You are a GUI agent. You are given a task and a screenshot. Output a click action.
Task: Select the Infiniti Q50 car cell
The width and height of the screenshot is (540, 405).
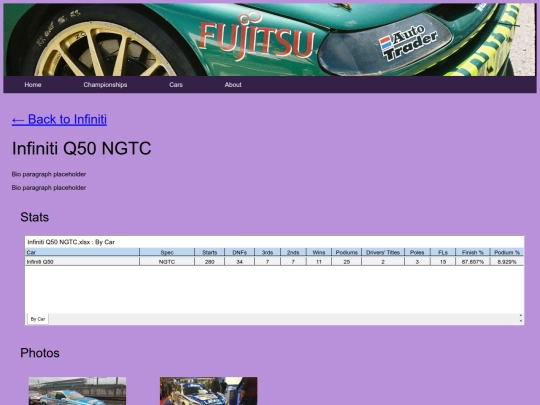coord(82,261)
